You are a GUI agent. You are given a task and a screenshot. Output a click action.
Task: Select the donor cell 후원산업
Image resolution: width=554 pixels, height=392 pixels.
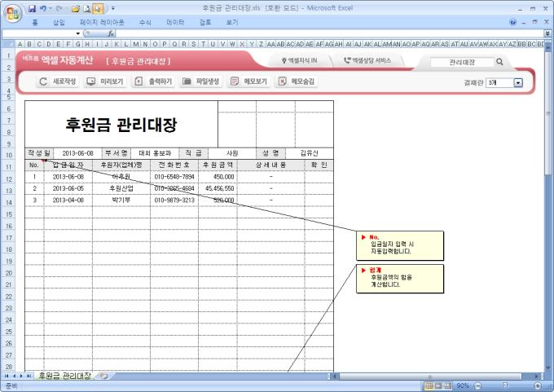pyautogui.click(x=121, y=188)
